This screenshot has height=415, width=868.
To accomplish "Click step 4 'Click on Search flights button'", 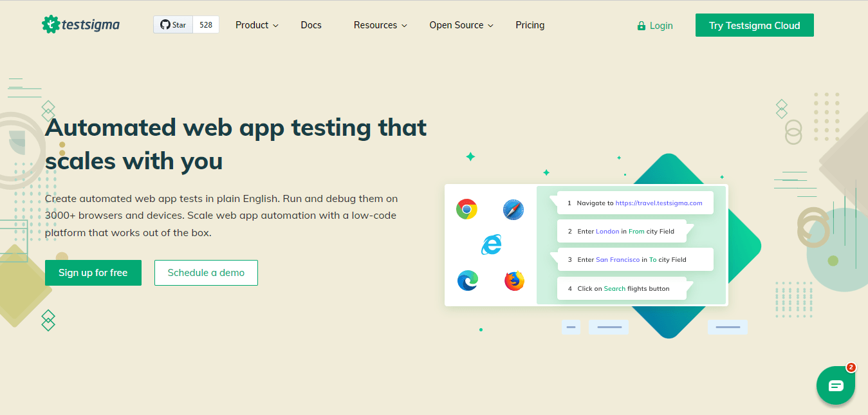I will tap(622, 288).
